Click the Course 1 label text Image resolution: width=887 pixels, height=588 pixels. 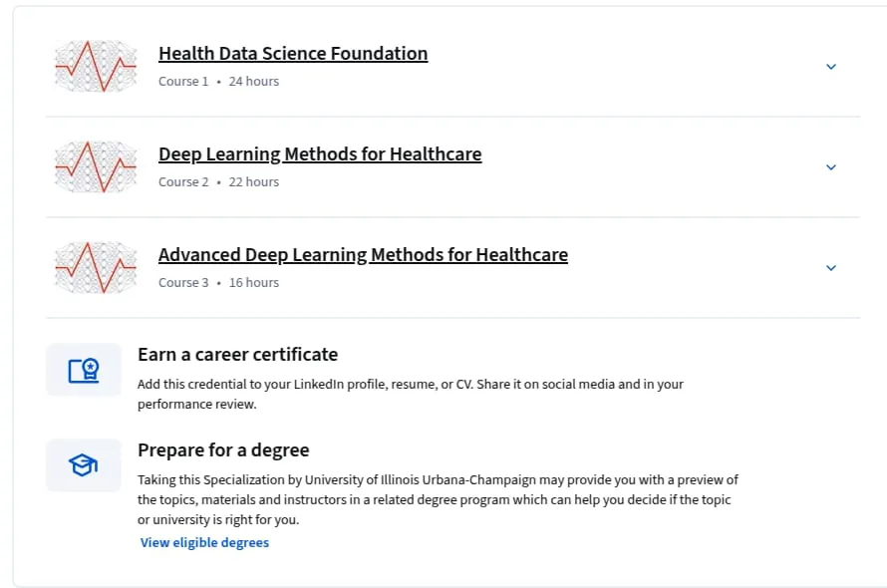coord(183,82)
